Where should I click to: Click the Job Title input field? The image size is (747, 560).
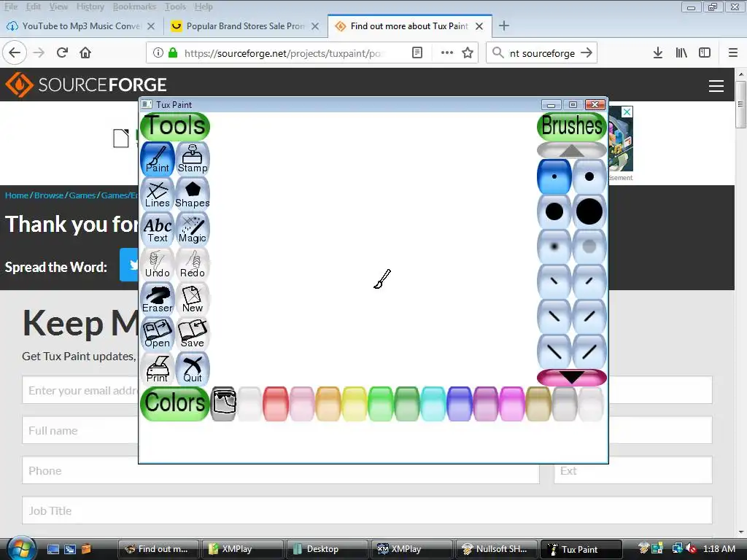click(x=367, y=510)
